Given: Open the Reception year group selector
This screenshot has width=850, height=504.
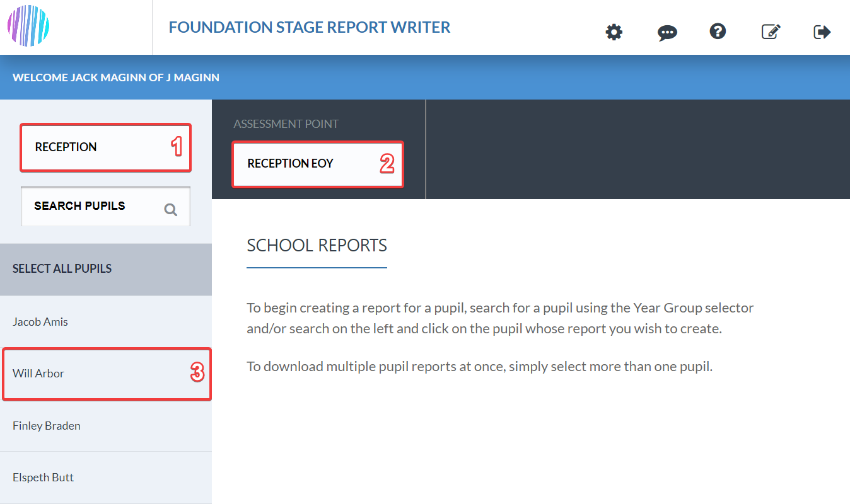Looking at the screenshot, I should point(105,147).
